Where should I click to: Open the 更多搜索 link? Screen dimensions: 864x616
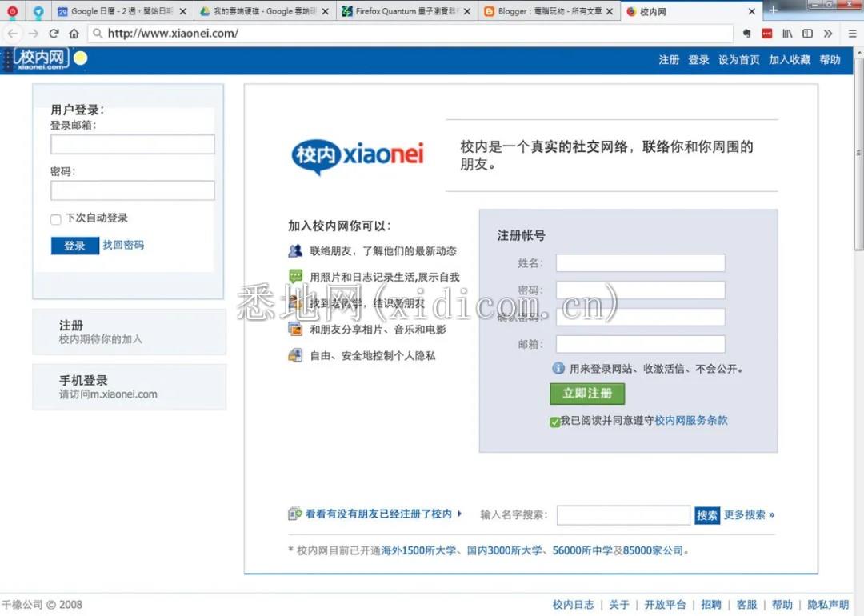[750, 514]
